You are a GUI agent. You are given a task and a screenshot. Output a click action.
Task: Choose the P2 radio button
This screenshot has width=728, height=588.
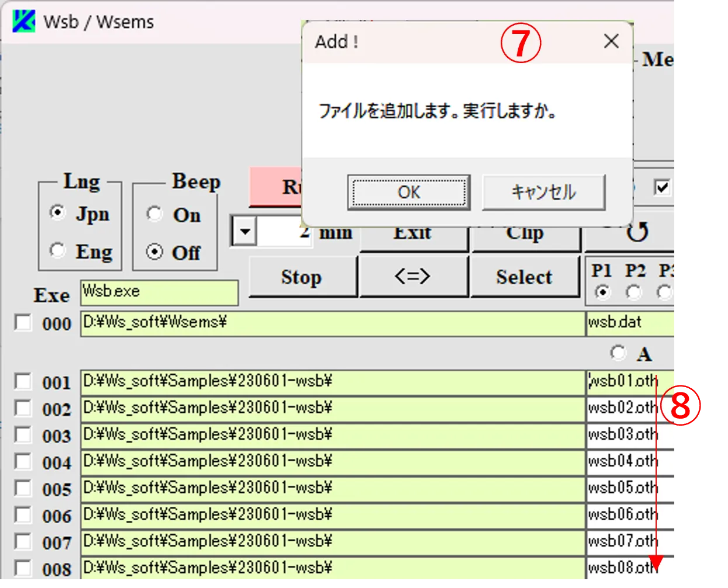tap(633, 292)
